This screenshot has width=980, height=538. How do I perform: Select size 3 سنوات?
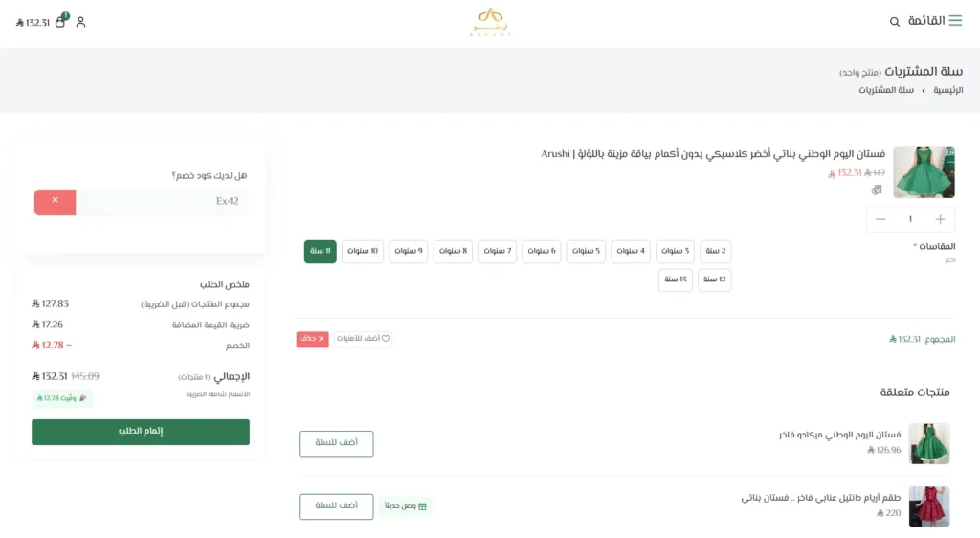point(675,251)
